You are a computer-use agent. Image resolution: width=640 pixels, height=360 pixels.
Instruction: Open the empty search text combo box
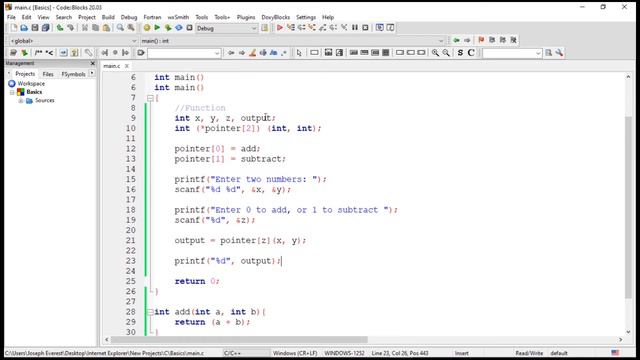184,53
